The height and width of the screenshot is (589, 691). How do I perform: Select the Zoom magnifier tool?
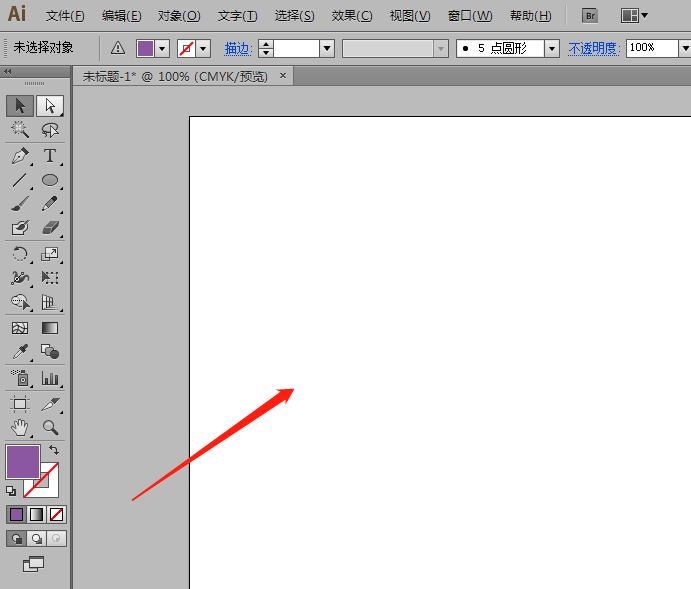[x=49, y=428]
